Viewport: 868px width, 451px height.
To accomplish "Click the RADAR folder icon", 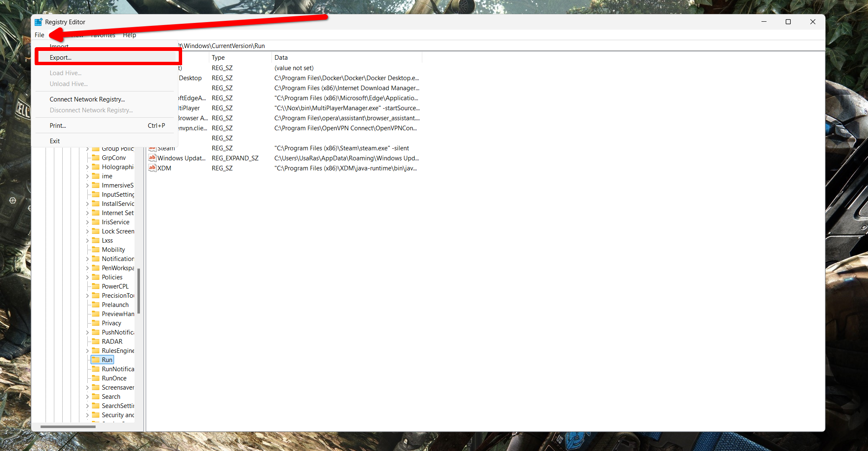I will [x=96, y=341].
